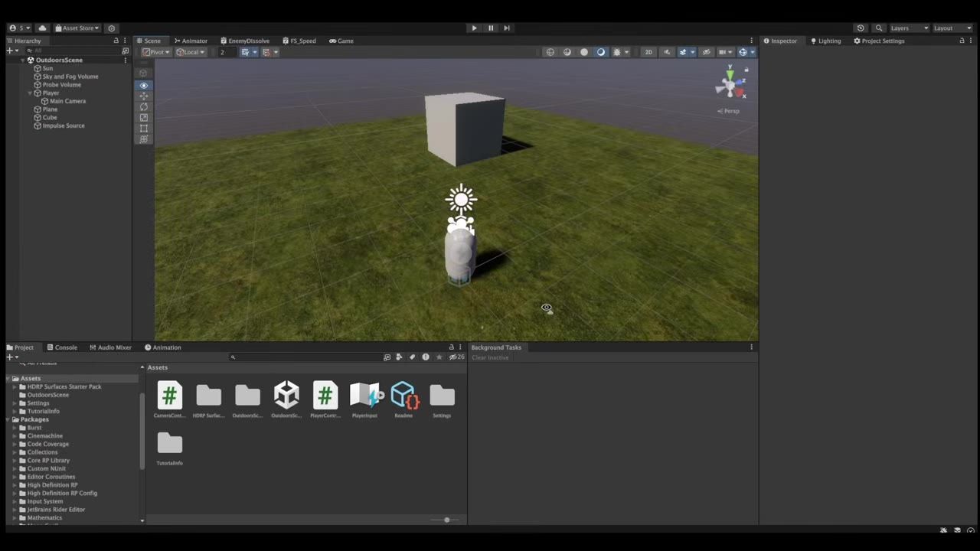Expand the Cinemachine package folder
Viewport: 980px width, 551px height.
point(15,436)
